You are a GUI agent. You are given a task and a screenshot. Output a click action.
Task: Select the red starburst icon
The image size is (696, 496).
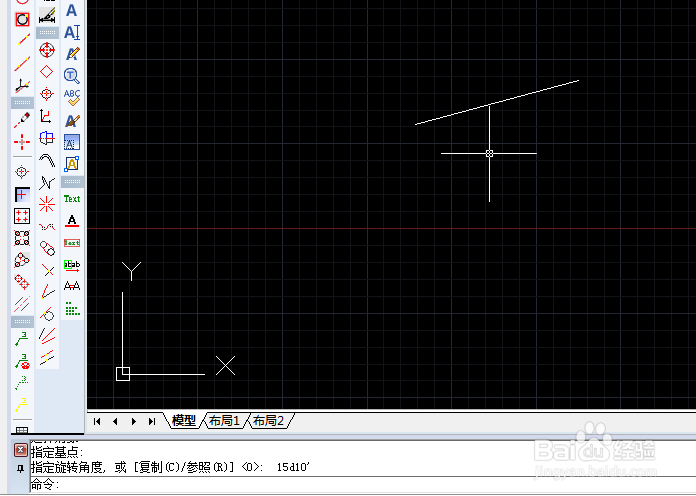(47, 204)
